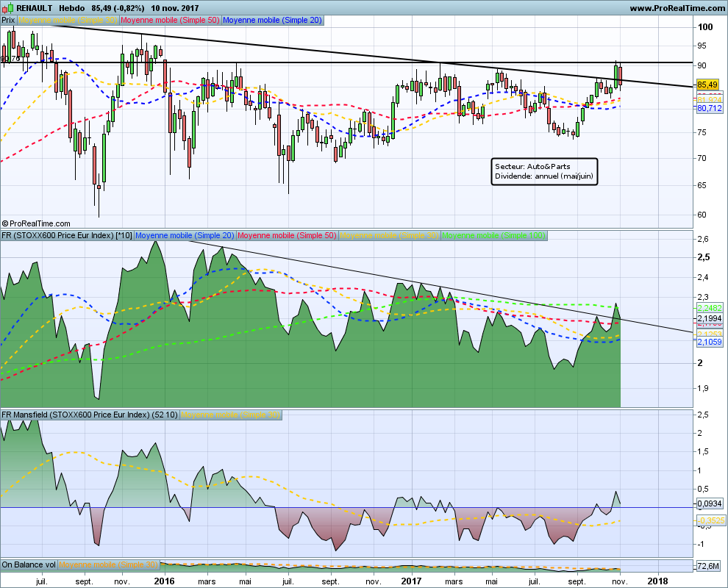Click the yellow moving average value 81,924
The image size is (728, 588).
pyautogui.click(x=710, y=100)
